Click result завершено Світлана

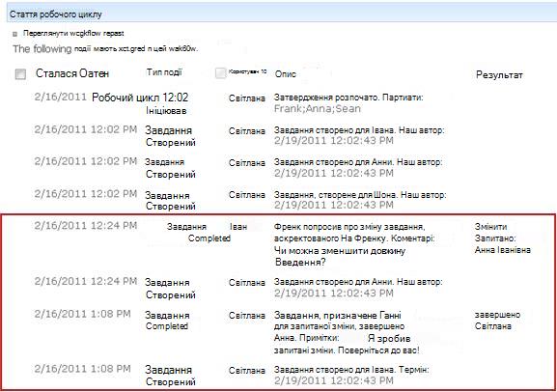coord(497,321)
